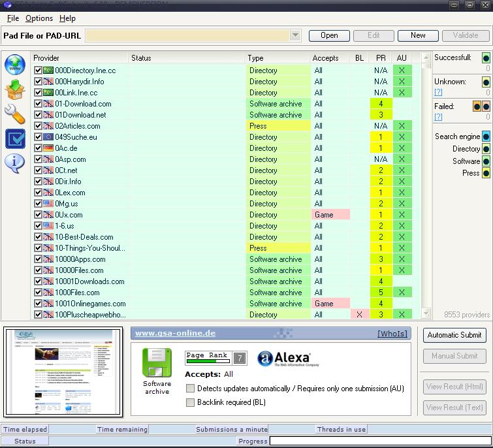Click the New button

point(418,35)
